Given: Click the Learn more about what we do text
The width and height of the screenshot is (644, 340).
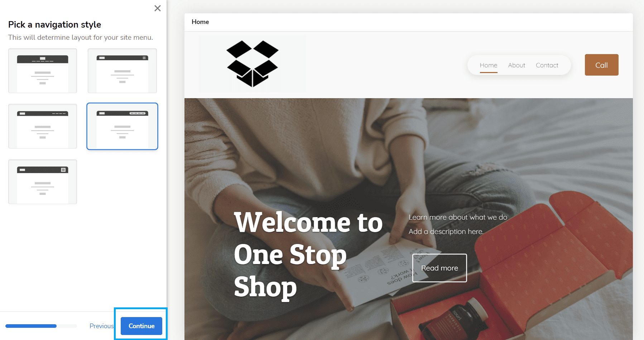Looking at the screenshot, I should coord(458,217).
